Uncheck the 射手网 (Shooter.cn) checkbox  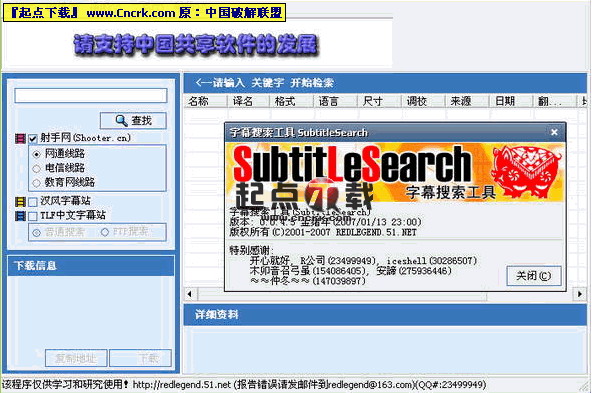click(x=33, y=139)
